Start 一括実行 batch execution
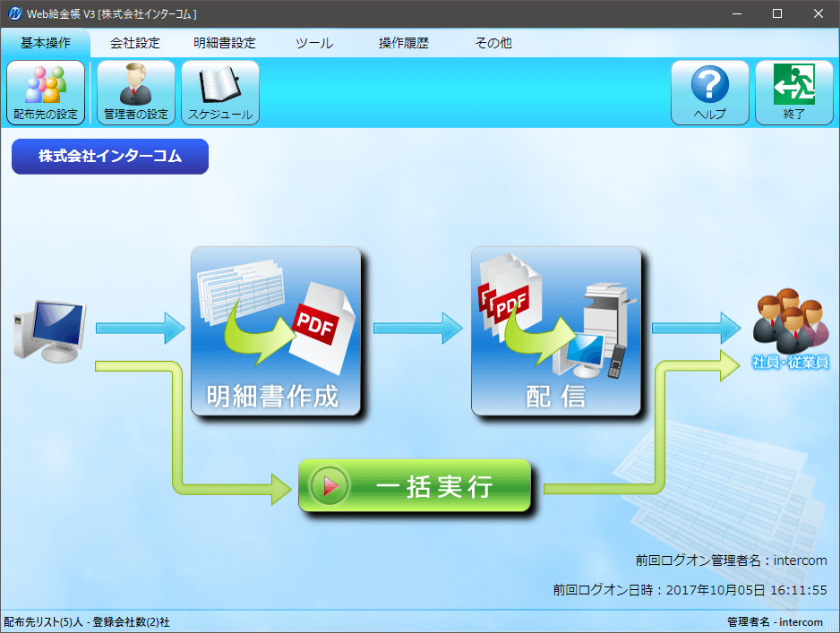This screenshot has height=633, width=840. (x=415, y=486)
